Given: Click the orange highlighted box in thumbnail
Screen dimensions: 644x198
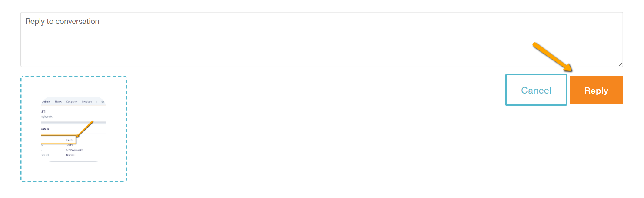Looking at the screenshot, I should point(59,140).
